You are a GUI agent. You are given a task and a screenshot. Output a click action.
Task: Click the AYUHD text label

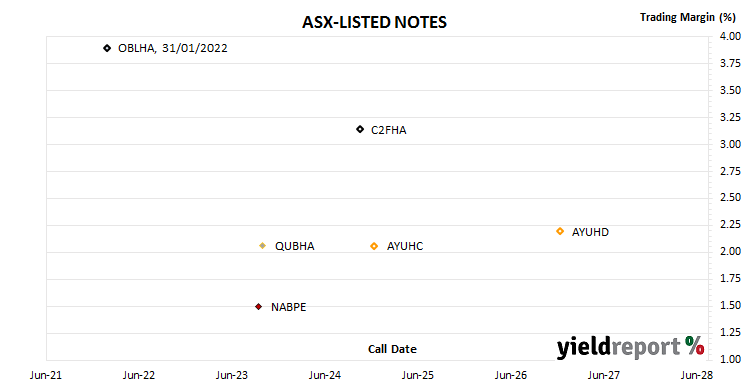(590, 232)
